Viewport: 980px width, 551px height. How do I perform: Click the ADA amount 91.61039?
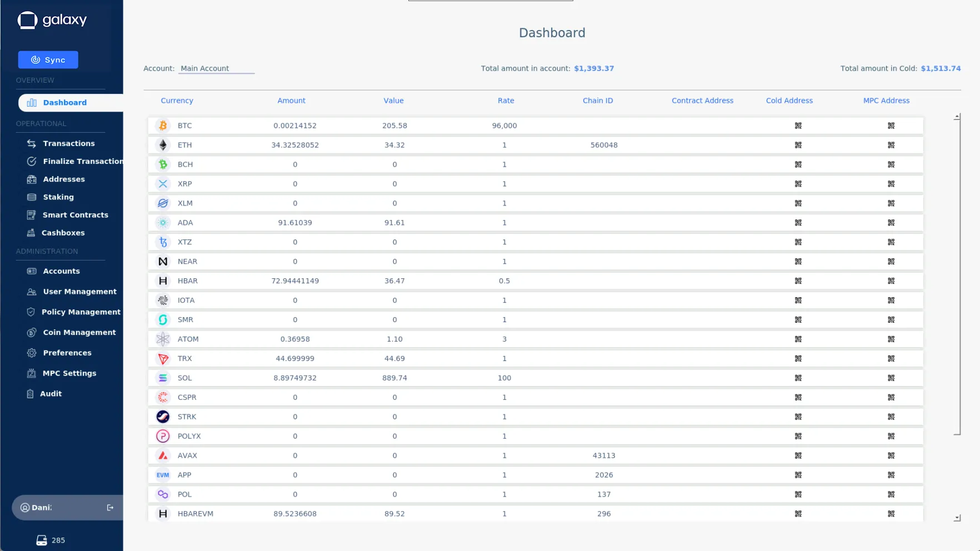[x=295, y=223]
